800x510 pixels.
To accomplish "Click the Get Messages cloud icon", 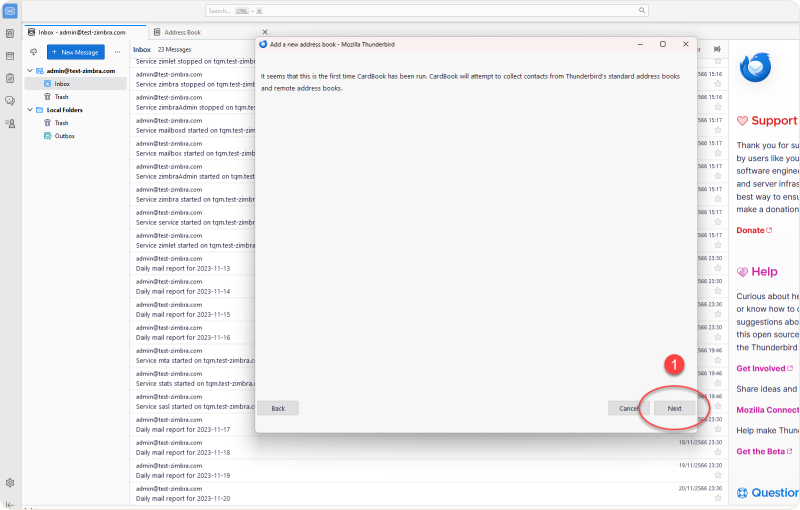I will (34, 52).
